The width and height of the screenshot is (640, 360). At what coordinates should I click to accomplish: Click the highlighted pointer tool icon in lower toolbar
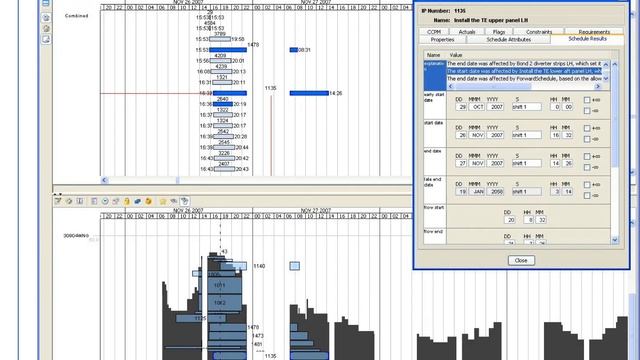(x=184, y=201)
